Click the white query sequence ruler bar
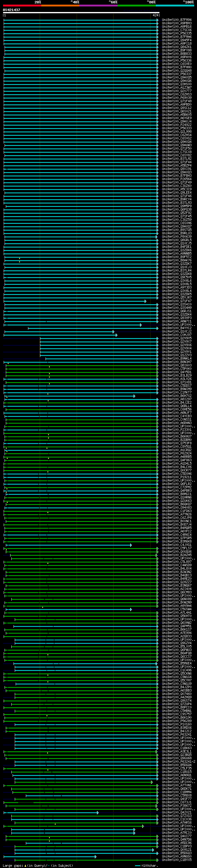Screen dimensions: 197x868 click(81, 13)
